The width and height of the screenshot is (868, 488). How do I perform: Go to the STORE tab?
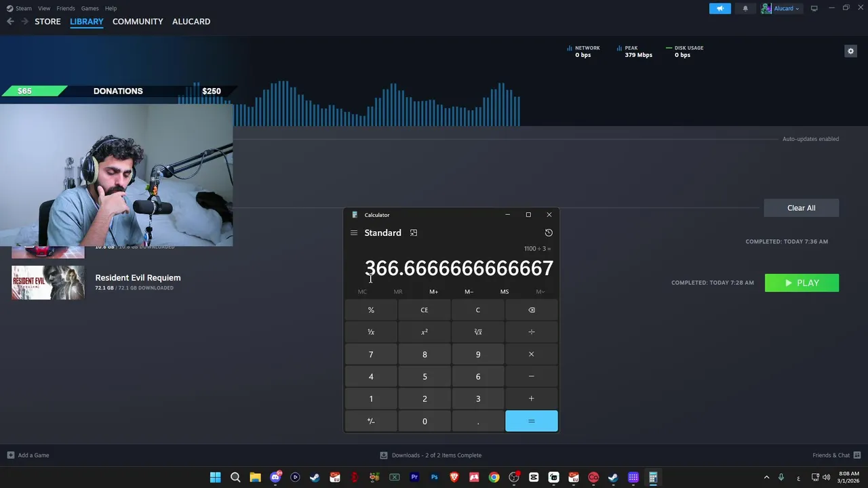coord(47,22)
